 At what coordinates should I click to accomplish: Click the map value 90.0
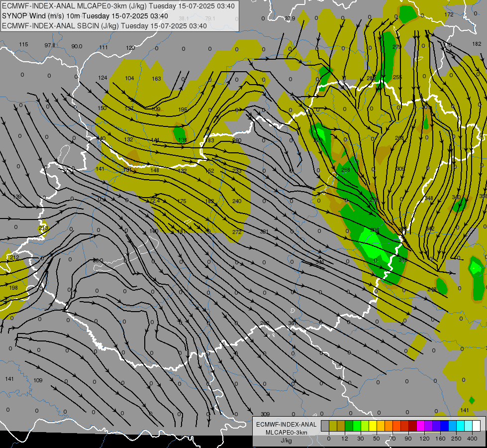tap(77, 46)
